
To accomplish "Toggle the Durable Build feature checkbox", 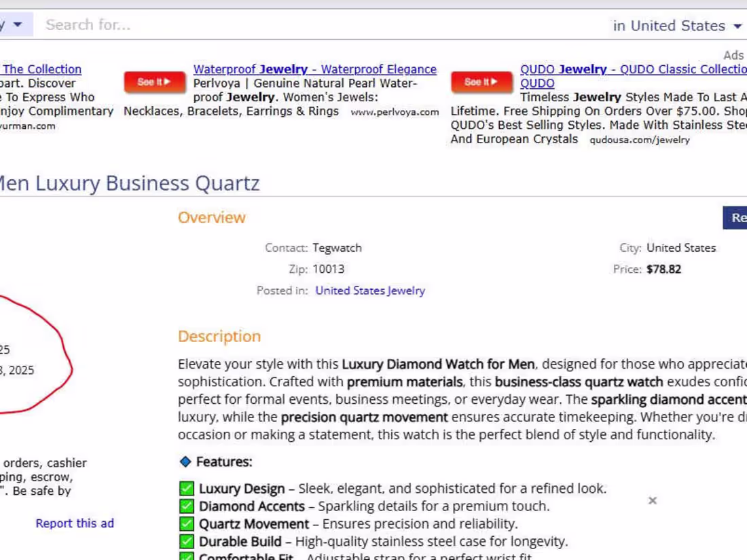I will [x=186, y=540].
